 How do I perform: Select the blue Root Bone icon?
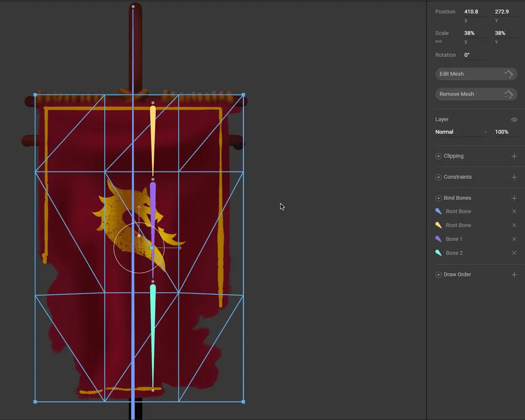pyautogui.click(x=438, y=211)
